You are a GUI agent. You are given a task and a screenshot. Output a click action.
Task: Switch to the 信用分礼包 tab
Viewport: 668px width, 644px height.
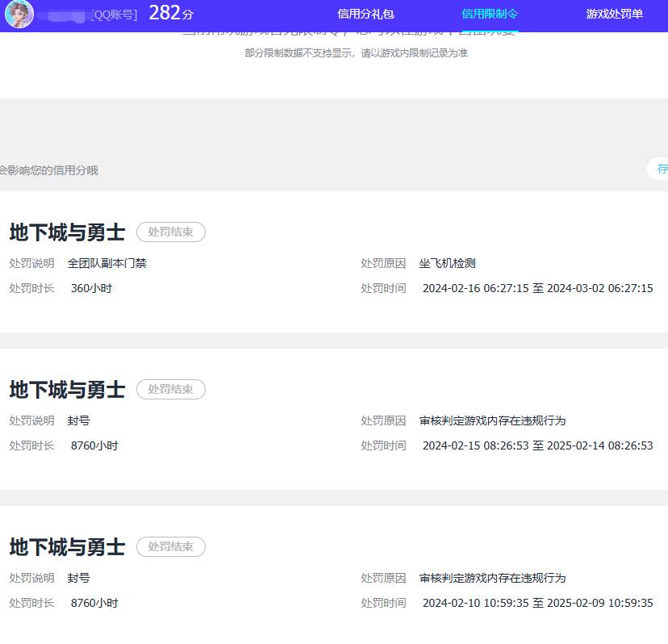click(x=368, y=13)
